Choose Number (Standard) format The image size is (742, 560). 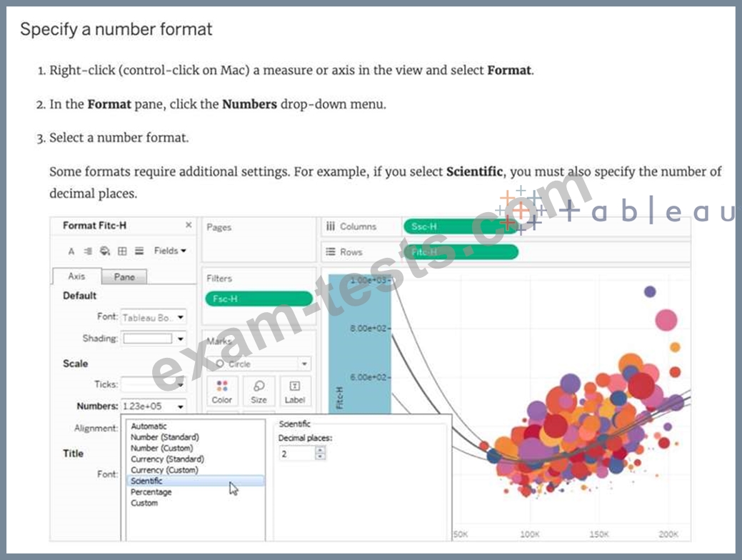165,437
